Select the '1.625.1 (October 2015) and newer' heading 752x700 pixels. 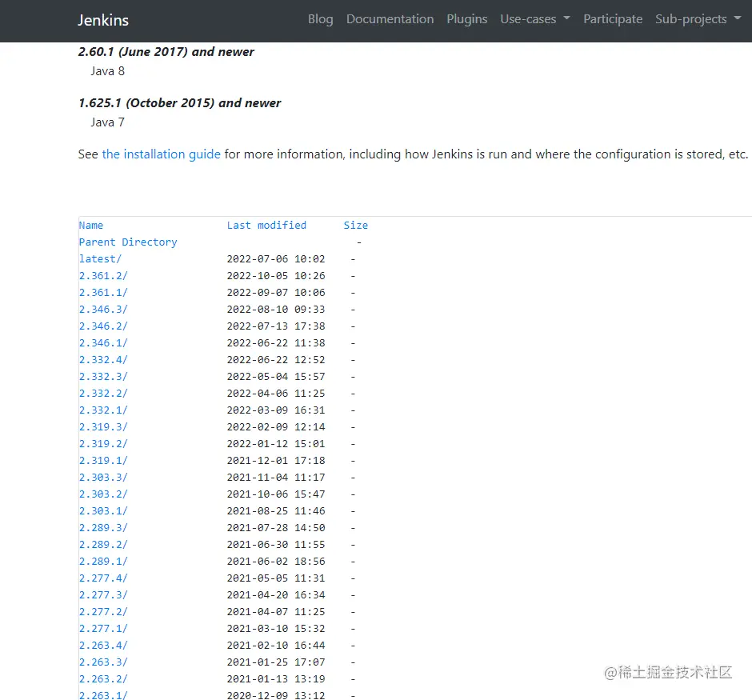coord(179,103)
